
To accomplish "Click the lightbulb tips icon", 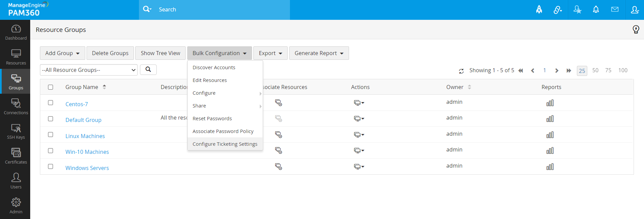I will click(636, 30).
